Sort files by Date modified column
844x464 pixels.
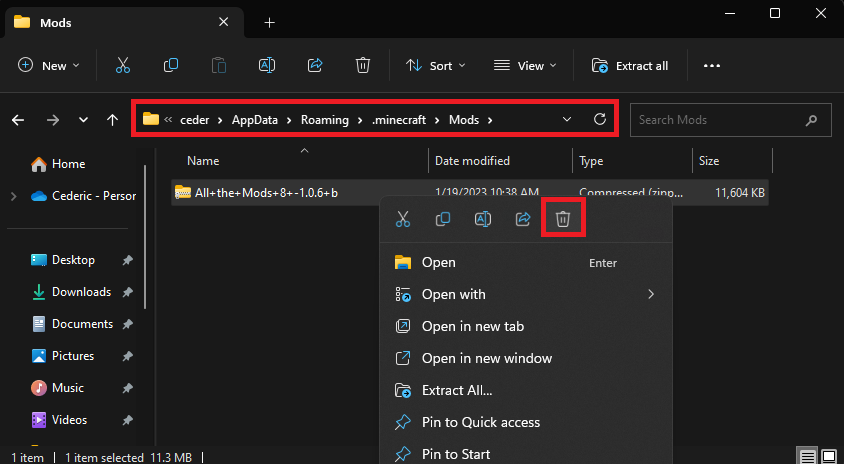[x=472, y=161]
